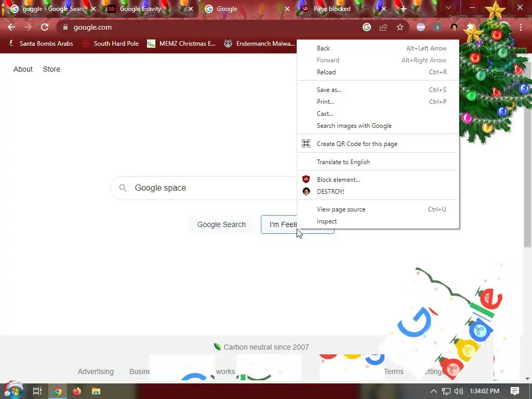Select Inspect in context menu
This screenshot has height=399, width=532.
378,221
